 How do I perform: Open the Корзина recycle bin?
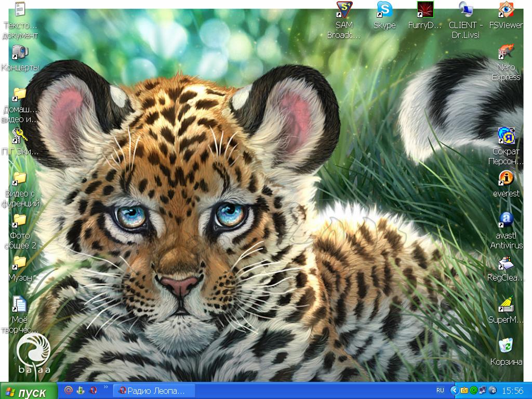(506, 346)
